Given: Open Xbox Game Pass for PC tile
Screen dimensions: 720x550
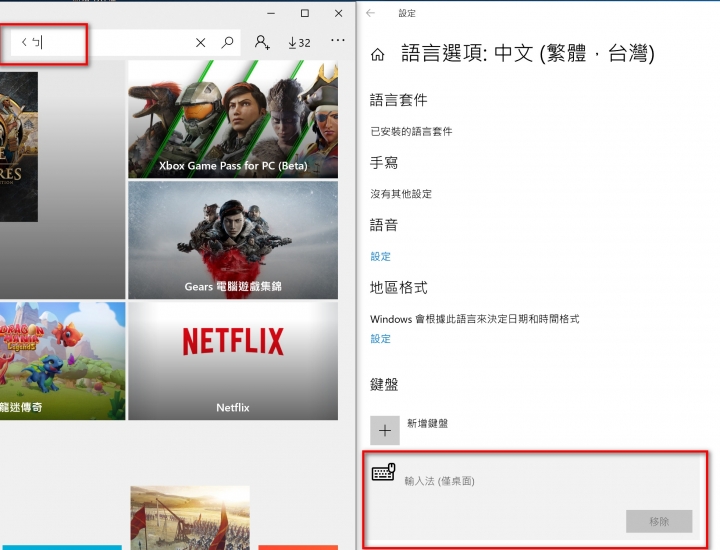Looking at the screenshot, I should (233, 119).
